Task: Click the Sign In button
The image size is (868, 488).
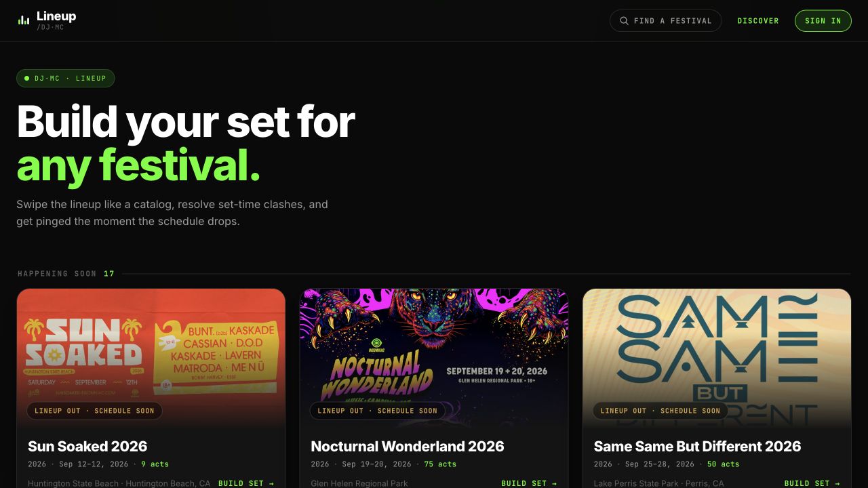Action: point(823,21)
